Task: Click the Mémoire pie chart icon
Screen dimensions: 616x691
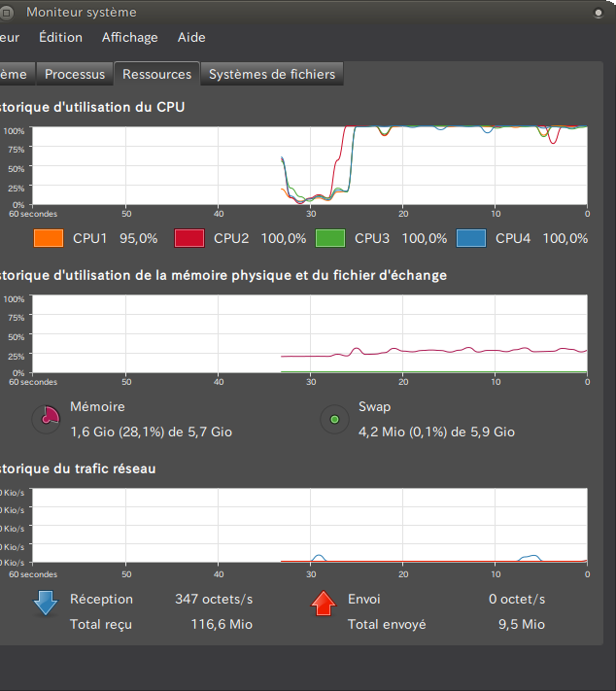Action: click(46, 419)
